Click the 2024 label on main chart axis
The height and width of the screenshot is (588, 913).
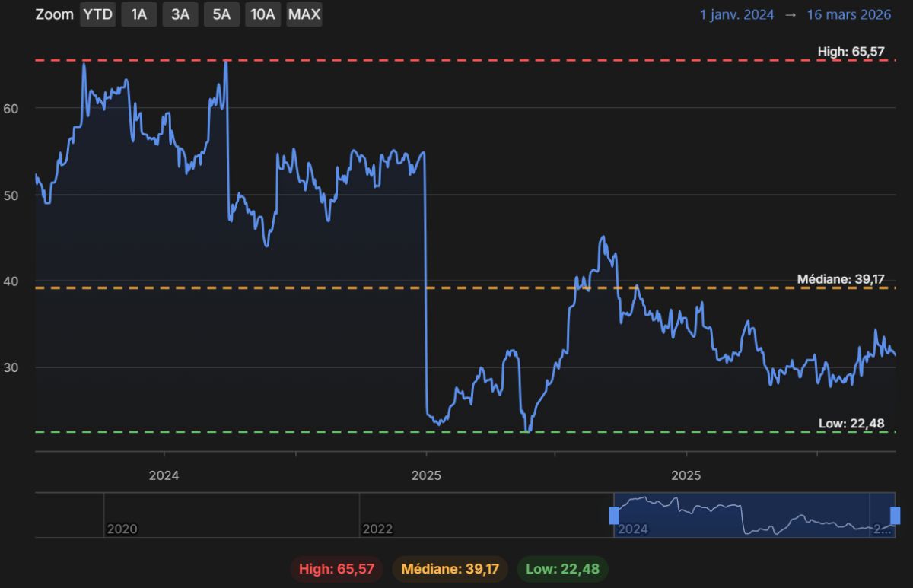click(164, 475)
